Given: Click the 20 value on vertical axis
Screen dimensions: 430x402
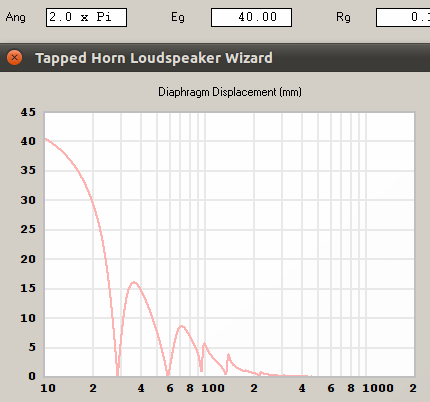Looking at the screenshot, I should 28,259.
